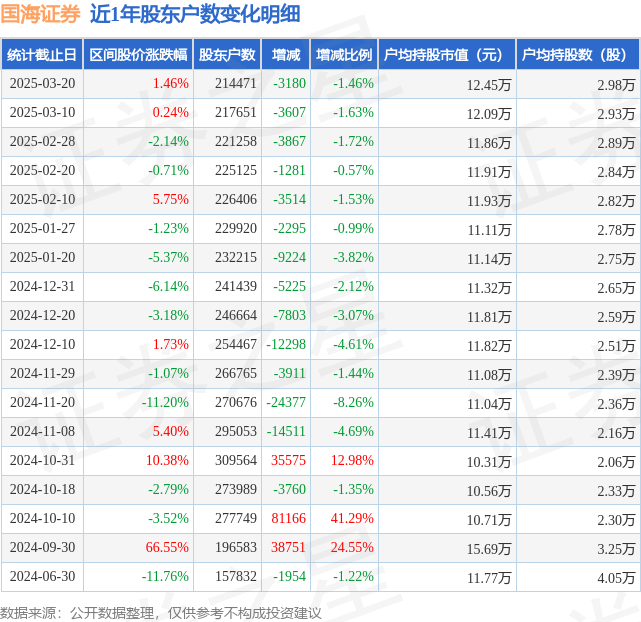Screen dimensions: 641x622
Task: Click shareholder count 254467
Action: (x=236, y=345)
